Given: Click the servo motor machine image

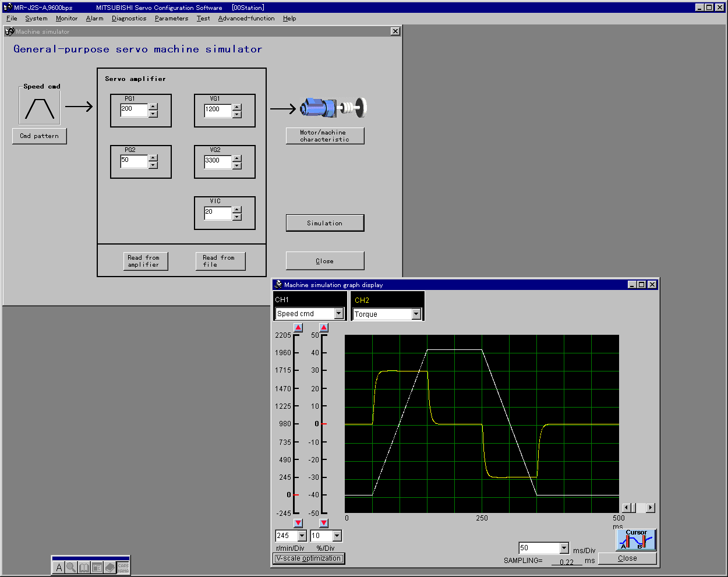Looking at the screenshot, I should (x=333, y=107).
